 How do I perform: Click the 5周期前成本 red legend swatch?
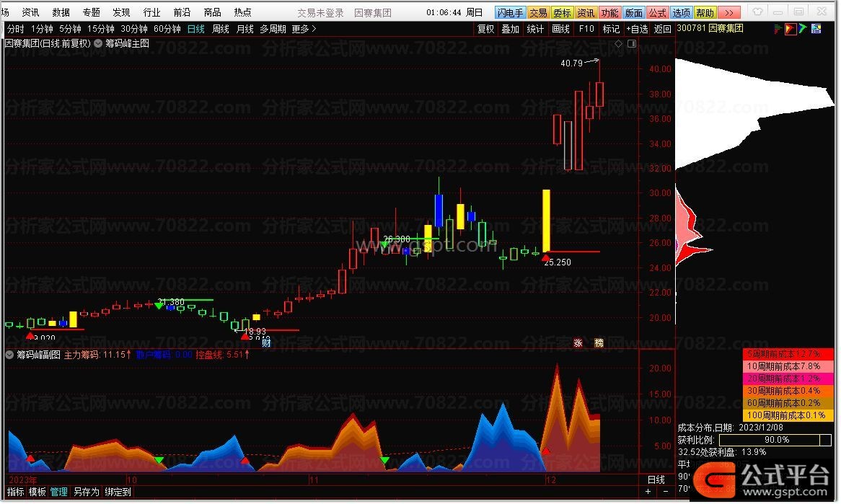click(x=788, y=355)
